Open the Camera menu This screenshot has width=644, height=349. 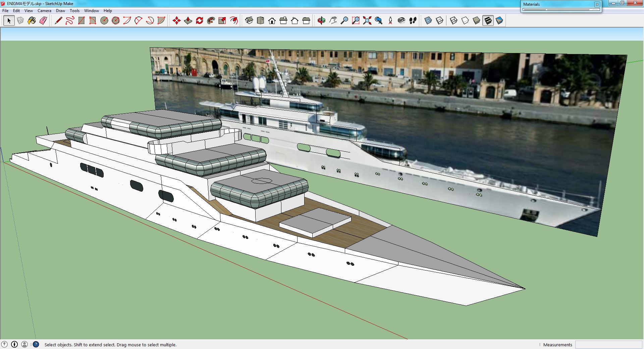click(44, 11)
